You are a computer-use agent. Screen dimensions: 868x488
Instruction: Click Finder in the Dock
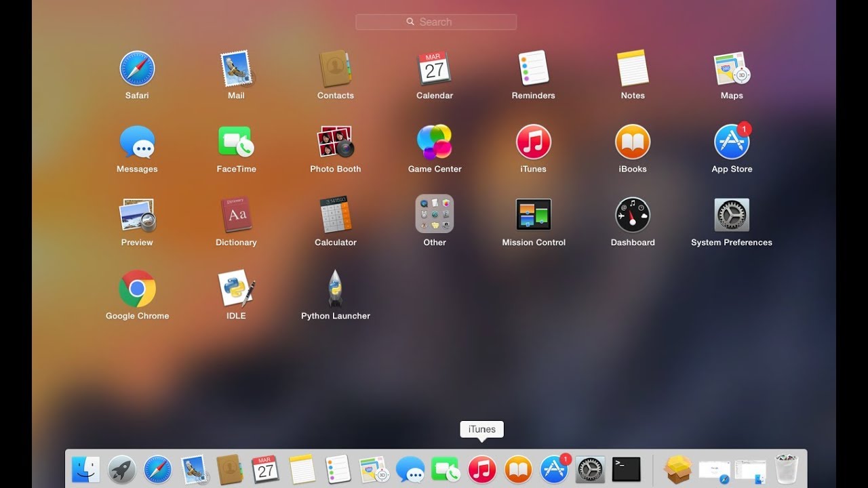[85, 469]
